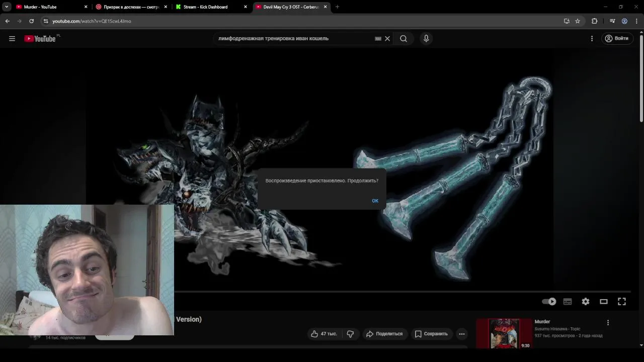Toggle the autoplay switch in player
644x362 pixels.
pos(549,302)
